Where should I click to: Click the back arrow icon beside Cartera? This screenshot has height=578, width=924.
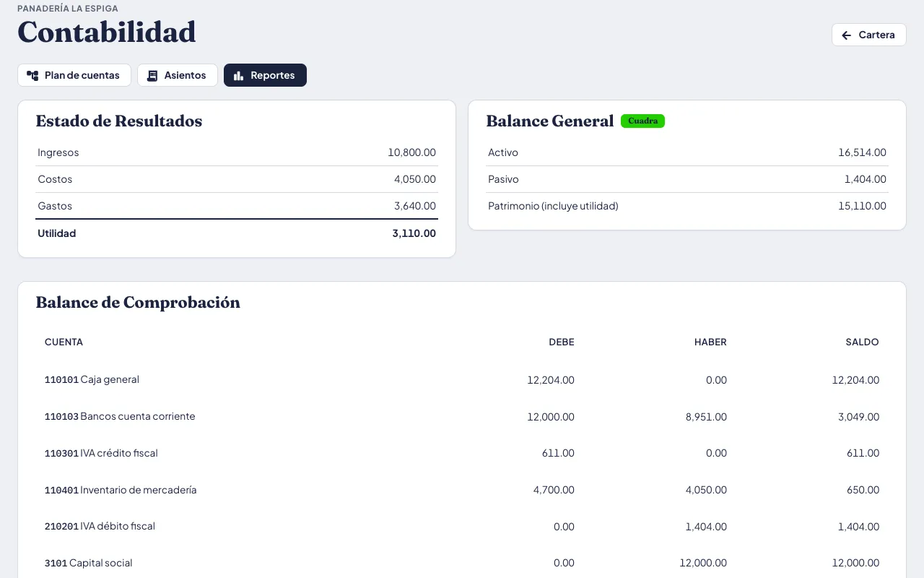(x=847, y=35)
